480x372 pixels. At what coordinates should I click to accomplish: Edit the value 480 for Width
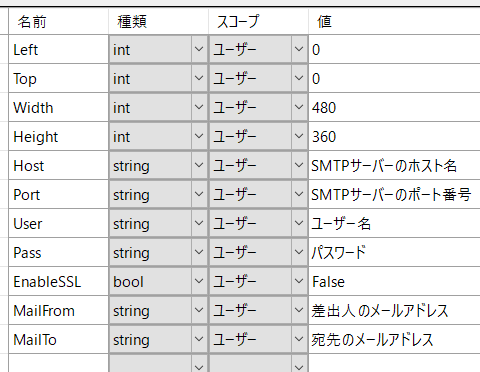tap(394, 107)
